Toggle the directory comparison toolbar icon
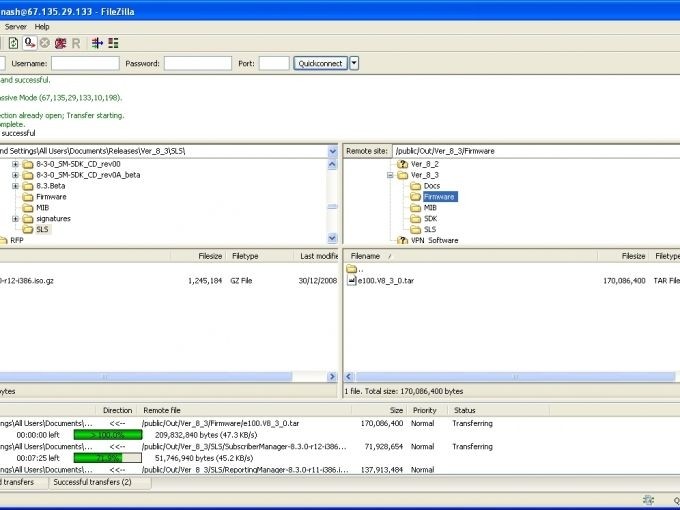680x510 pixels. (x=113, y=43)
